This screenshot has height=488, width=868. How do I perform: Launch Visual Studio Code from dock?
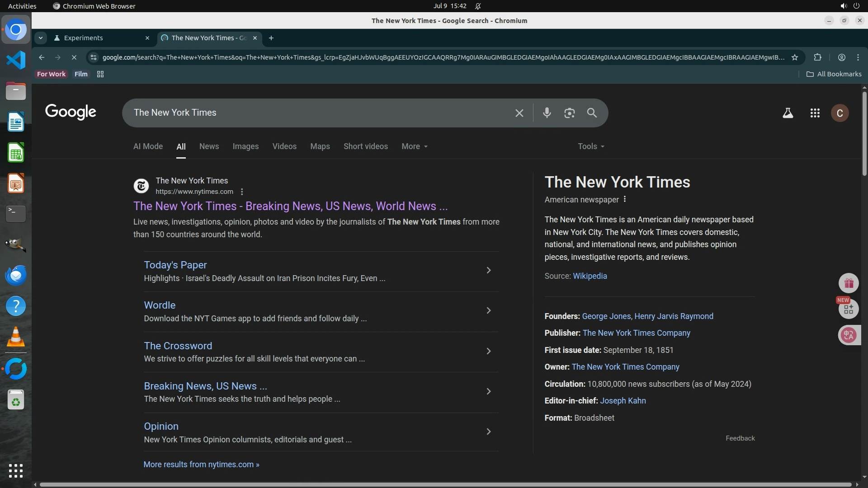click(16, 60)
